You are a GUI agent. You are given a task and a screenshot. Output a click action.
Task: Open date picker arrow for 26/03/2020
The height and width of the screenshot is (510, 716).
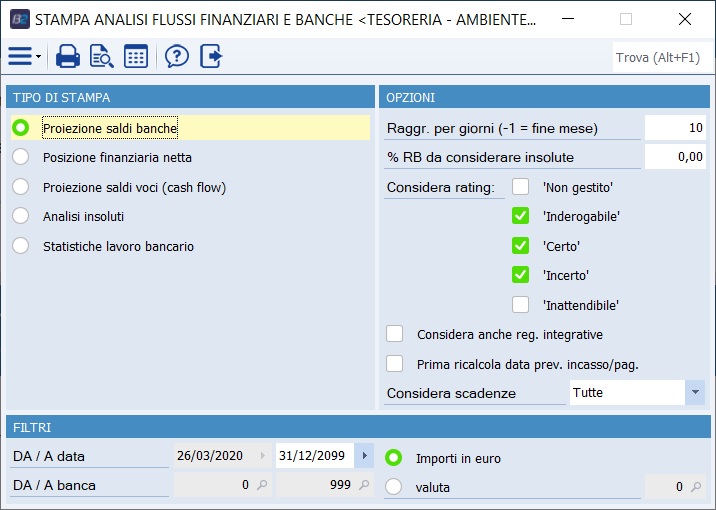264,456
